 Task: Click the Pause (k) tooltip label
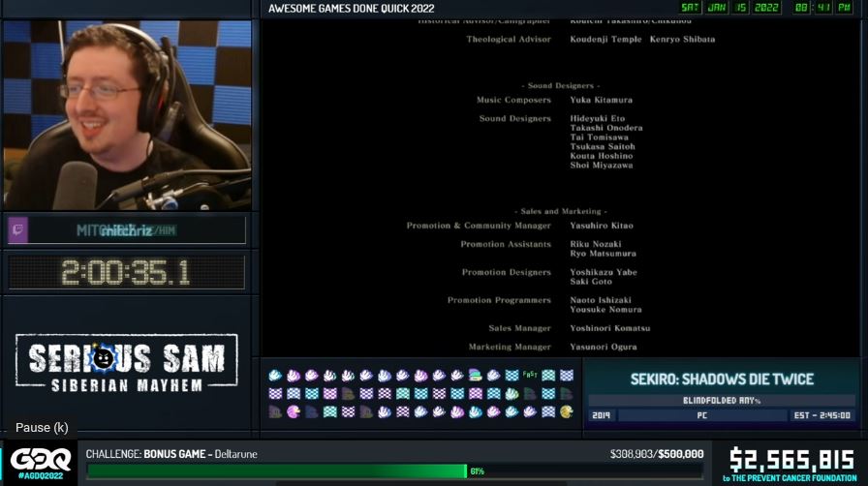[42, 428]
